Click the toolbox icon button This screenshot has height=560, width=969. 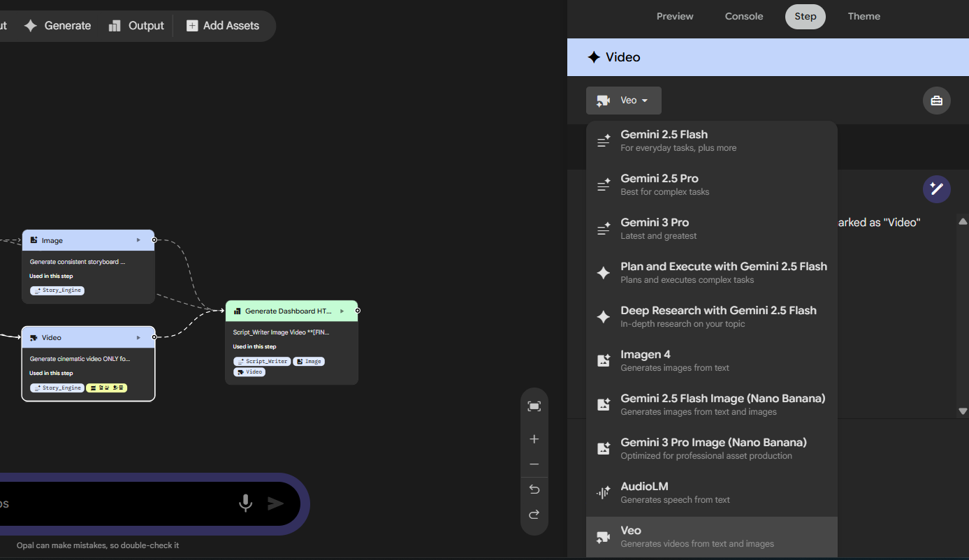936,101
